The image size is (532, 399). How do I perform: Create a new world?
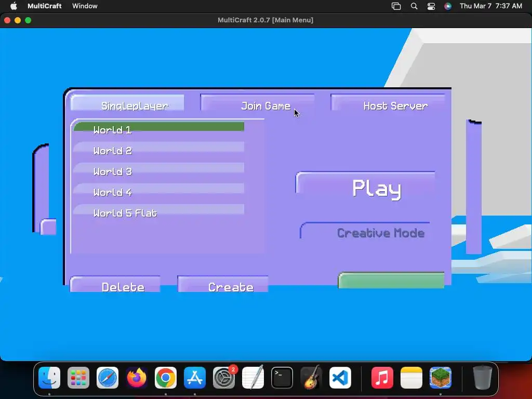click(223, 284)
